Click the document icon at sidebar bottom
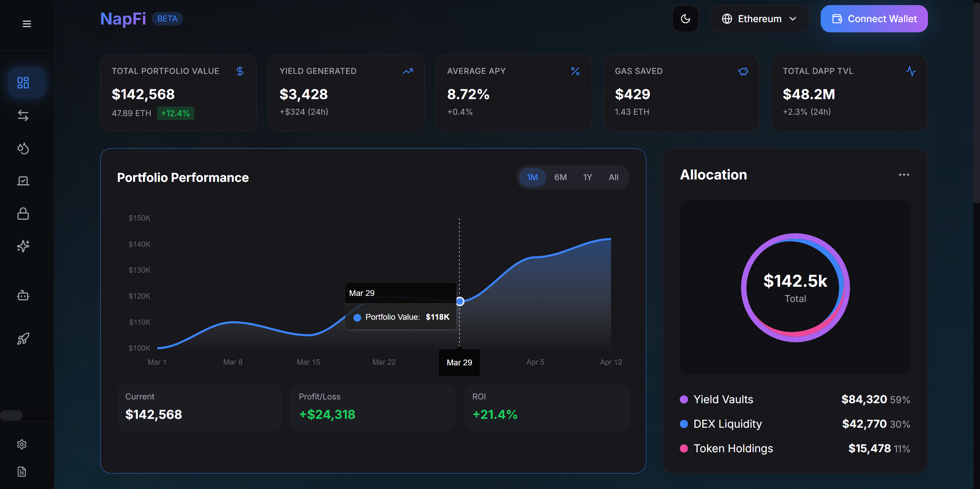The height and width of the screenshot is (489, 980). (22, 472)
